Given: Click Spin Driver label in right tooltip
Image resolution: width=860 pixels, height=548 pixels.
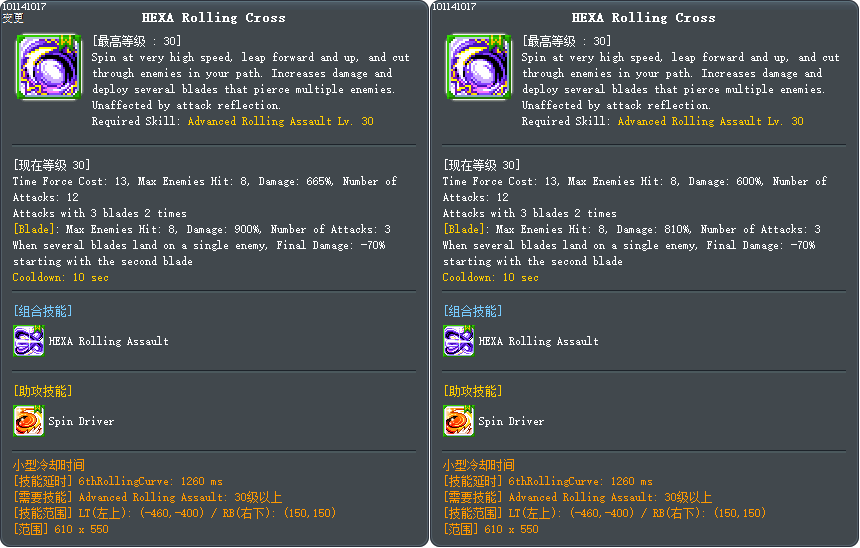Looking at the screenshot, I should click(x=511, y=421).
